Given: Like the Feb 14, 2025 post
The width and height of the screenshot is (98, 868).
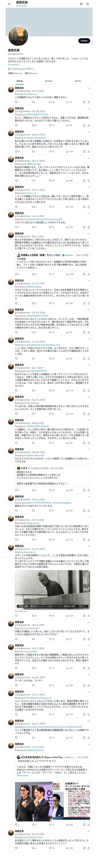Looking at the screenshot, I should coord(50,511).
